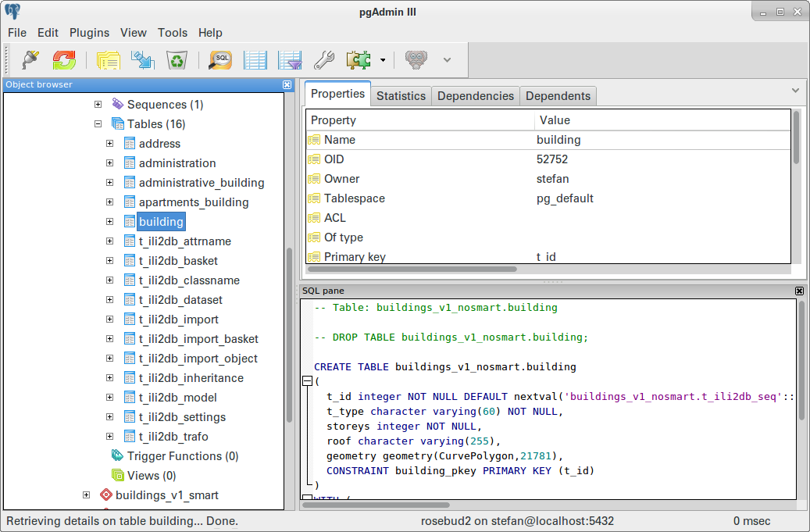Screen dimensions: 810x532
Task: Select the t_ili2db_basket table icon
Action: [x=130, y=261]
